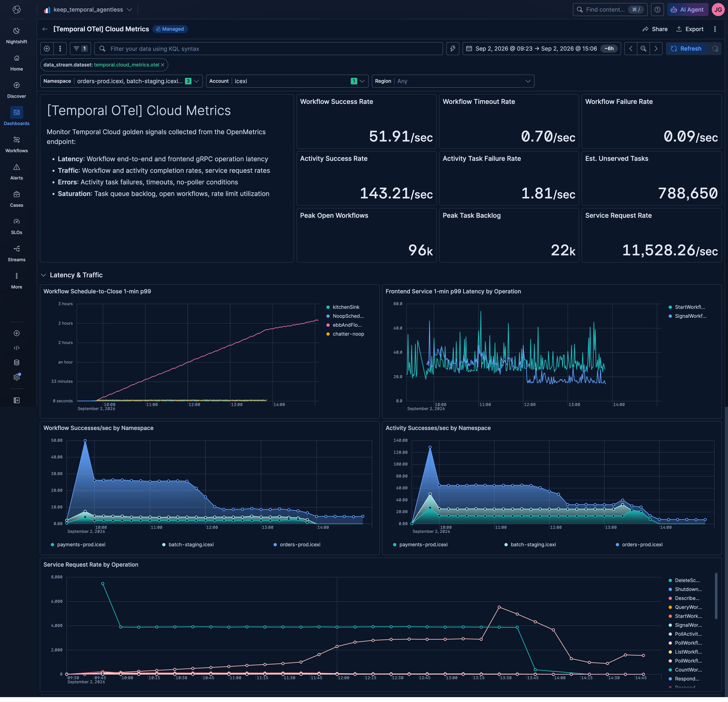Click the ~6h duration badge
The width and height of the screenshot is (728, 702).
[609, 49]
